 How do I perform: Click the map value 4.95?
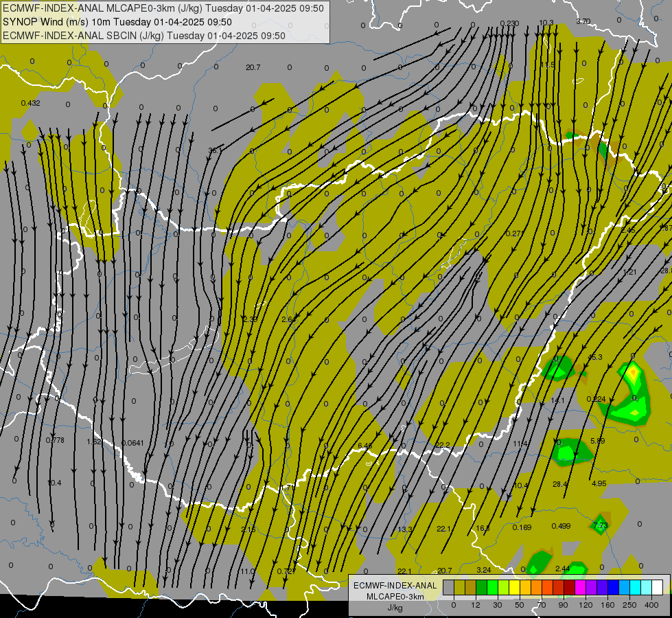(599, 483)
